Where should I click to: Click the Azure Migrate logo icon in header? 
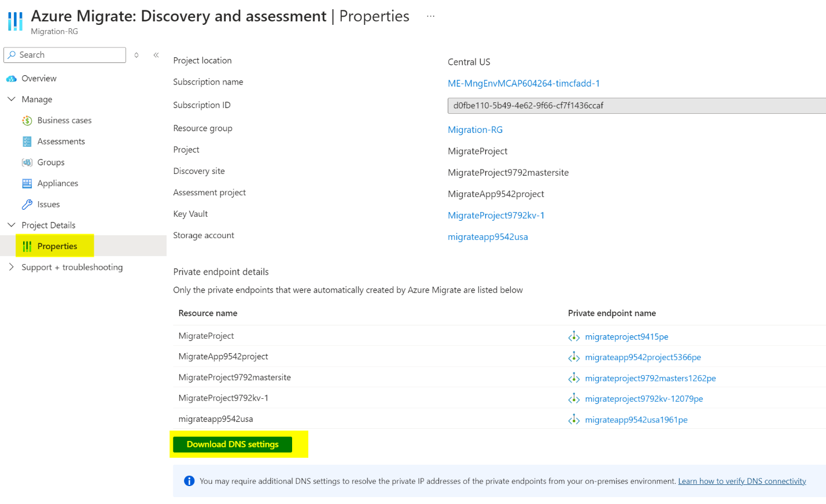click(x=16, y=21)
